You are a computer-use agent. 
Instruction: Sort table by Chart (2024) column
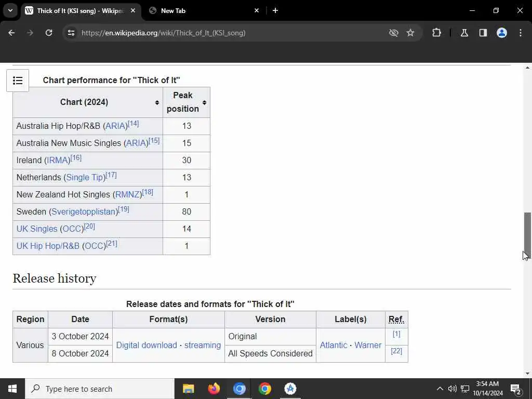point(88,102)
